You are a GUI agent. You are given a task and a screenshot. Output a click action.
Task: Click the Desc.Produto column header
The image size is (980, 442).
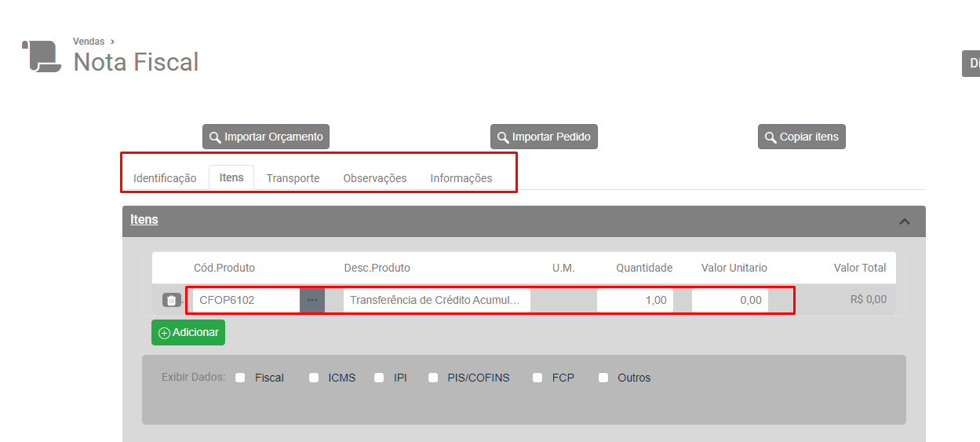(377, 268)
